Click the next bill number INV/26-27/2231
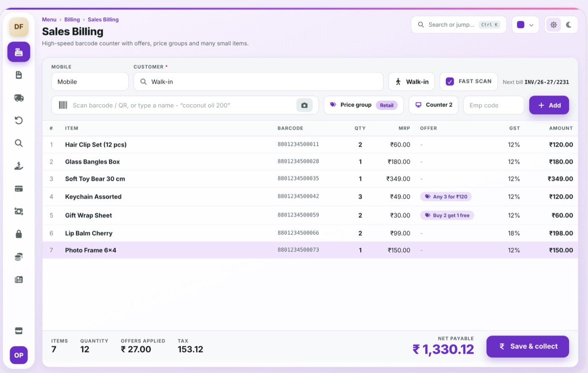 coord(547,82)
